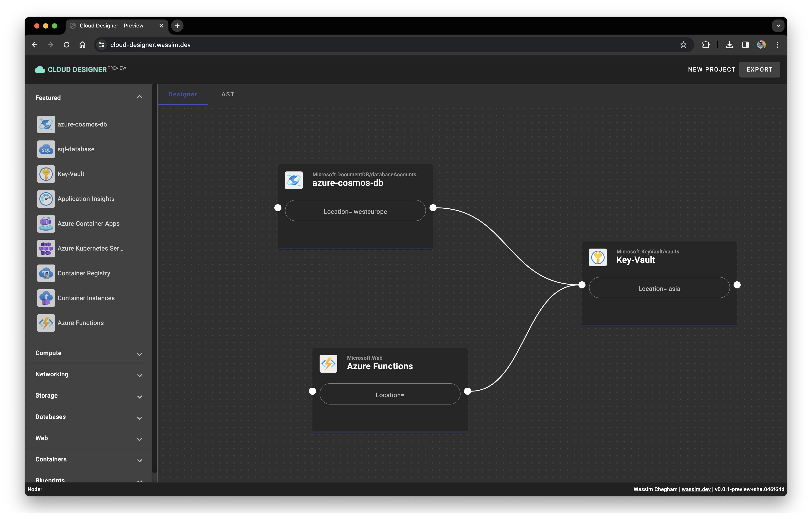This screenshot has height=529, width=812.
Task: Expand the Web section
Action: (140, 439)
